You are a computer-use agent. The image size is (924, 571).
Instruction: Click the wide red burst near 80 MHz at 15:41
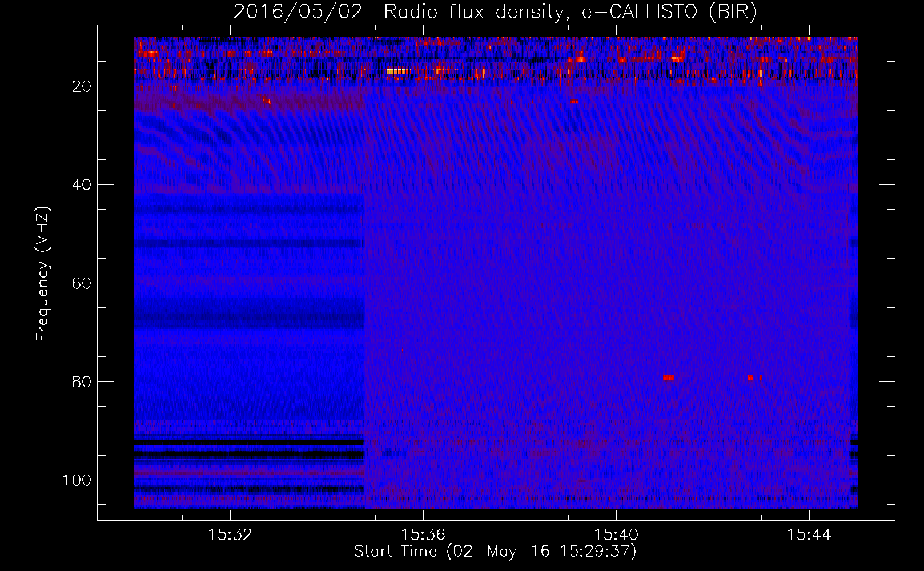point(668,377)
